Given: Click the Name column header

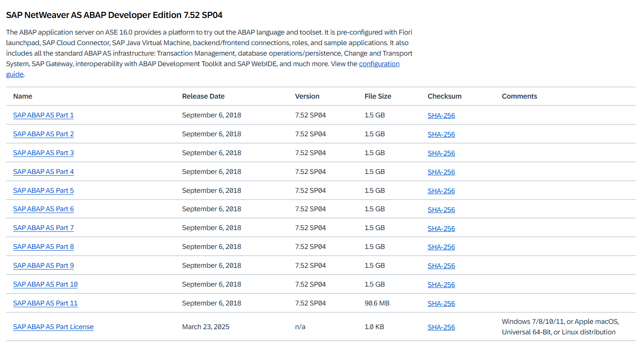Looking at the screenshot, I should 23,96.
